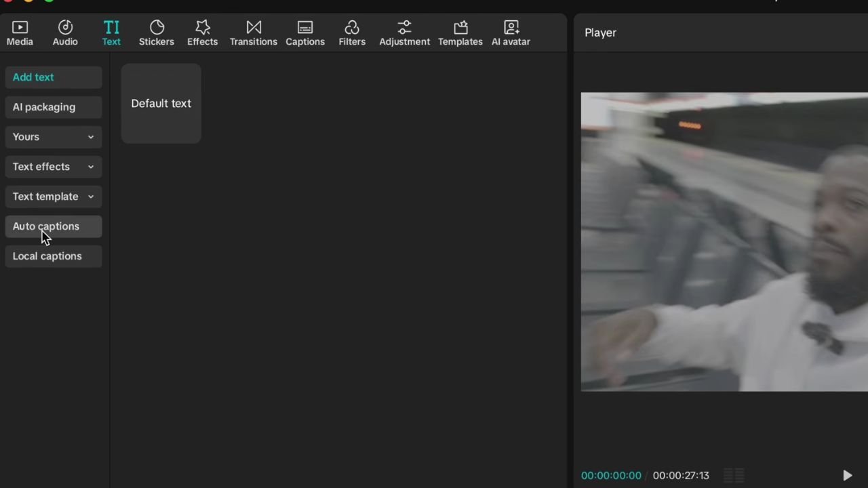Click the Transitions icon
This screenshot has width=868, height=488.
click(253, 32)
